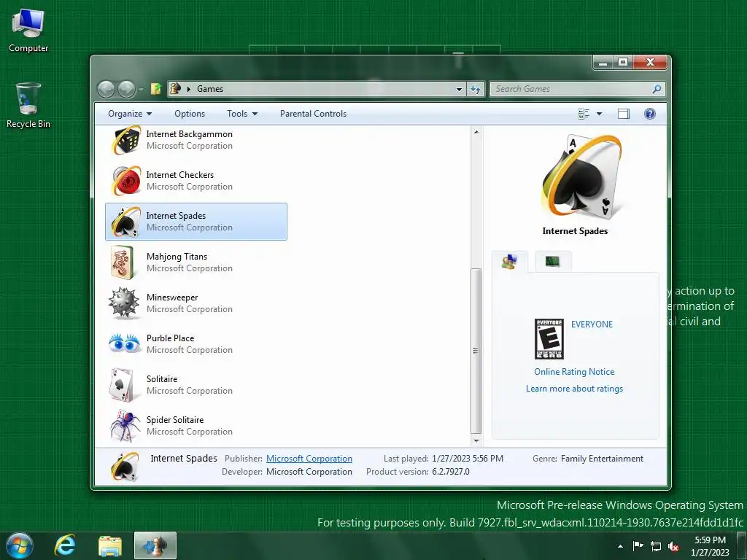This screenshot has width=747, height=560.
Task: Click the search magnifier icon
Action: 657,89
